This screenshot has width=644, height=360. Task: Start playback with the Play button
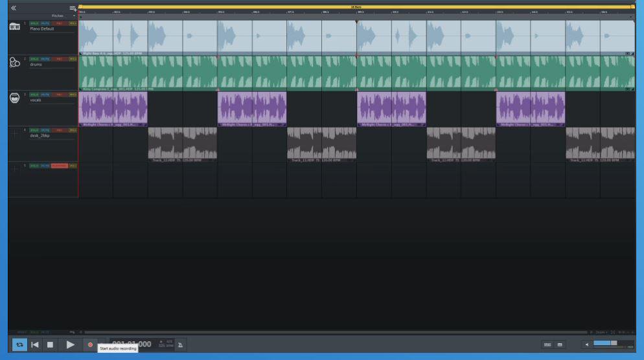(70, 344)
